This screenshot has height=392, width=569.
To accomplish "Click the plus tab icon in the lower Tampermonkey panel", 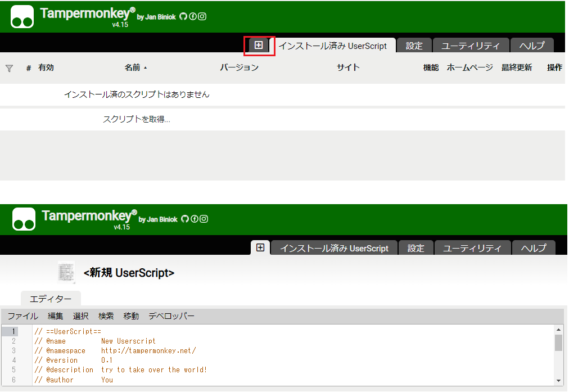I will (x=260, y=247).
